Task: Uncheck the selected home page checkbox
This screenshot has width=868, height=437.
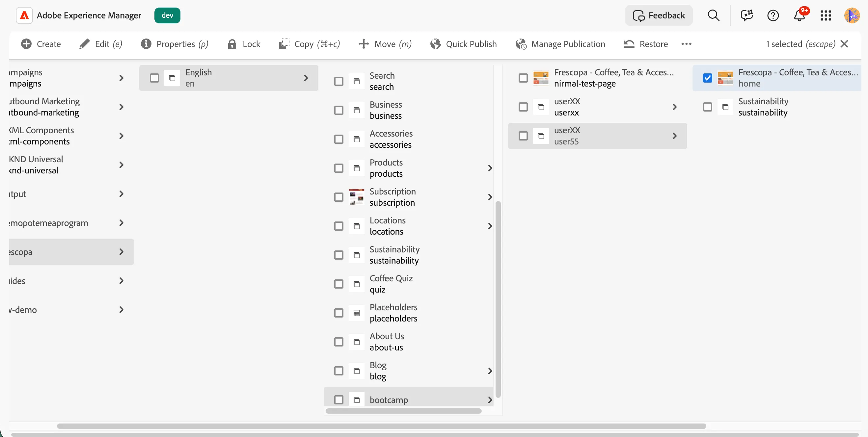Action: pos(707,78)
